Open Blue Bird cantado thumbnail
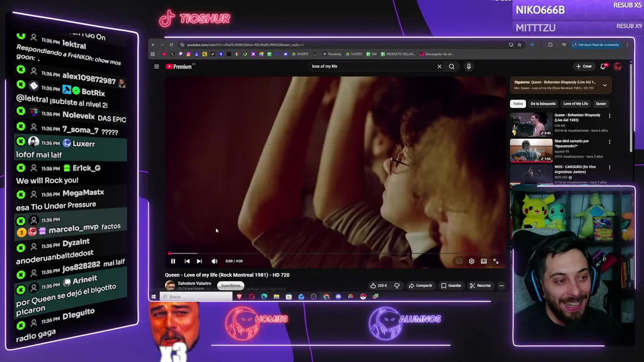644x362 pixels. (x=531, y=150)
